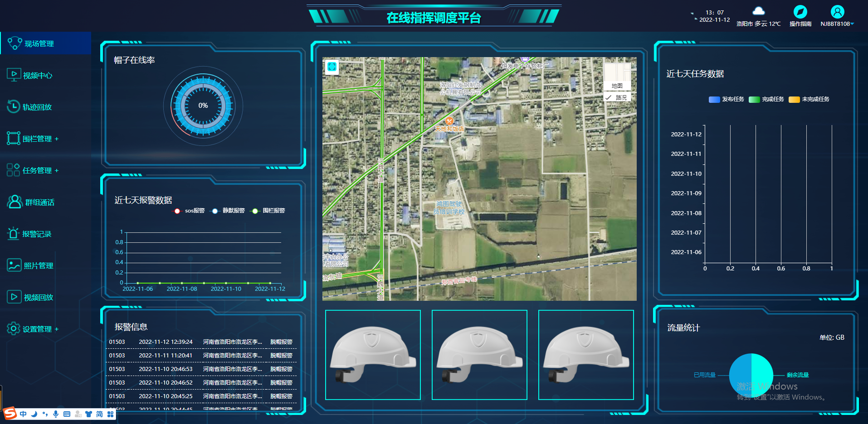Open the 照片管理 photo management icon
Screen dimensions: 868x424
pyautogui.click(x=14, y=265)
